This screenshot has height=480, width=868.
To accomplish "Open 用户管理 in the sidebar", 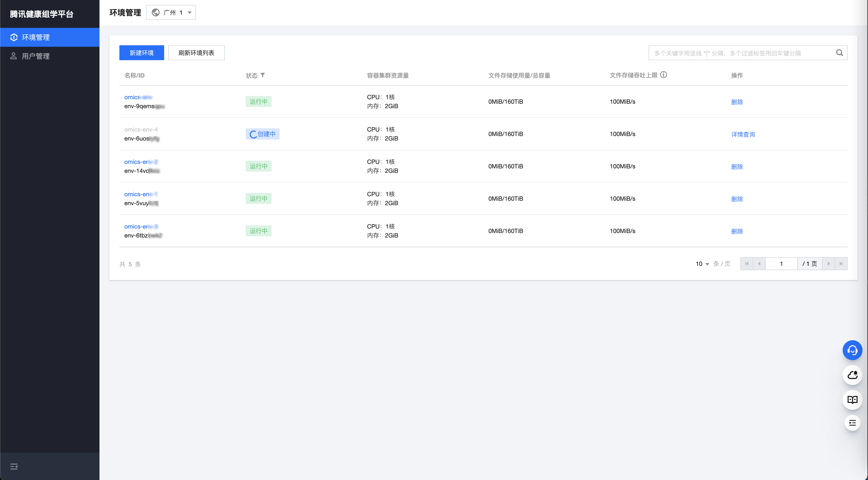I will click(x=36, y=56).
